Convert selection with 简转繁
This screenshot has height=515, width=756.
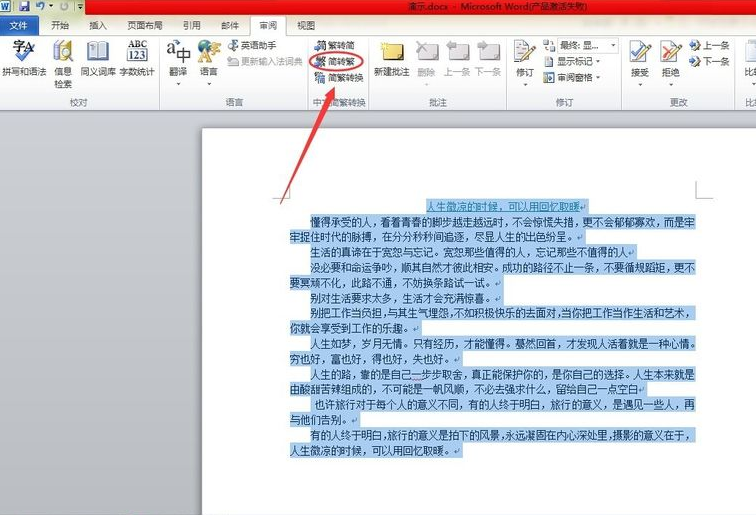(x=335, y=61)
